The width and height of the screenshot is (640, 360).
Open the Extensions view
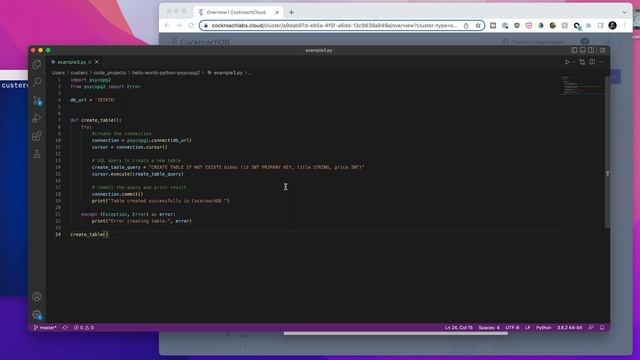point(37,136)
